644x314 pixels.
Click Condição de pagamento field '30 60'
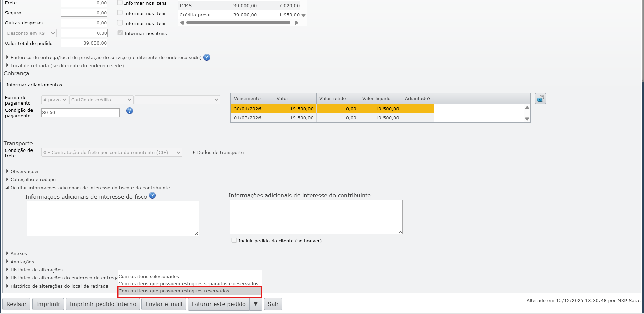click(80, 113)
